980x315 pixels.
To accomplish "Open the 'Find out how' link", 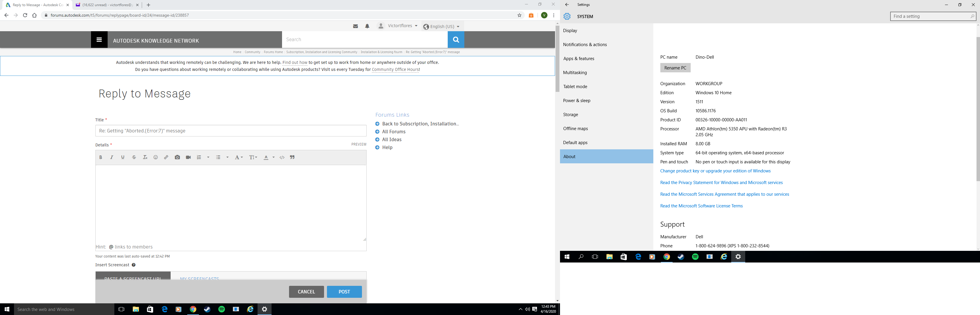I will pos(295,62).
